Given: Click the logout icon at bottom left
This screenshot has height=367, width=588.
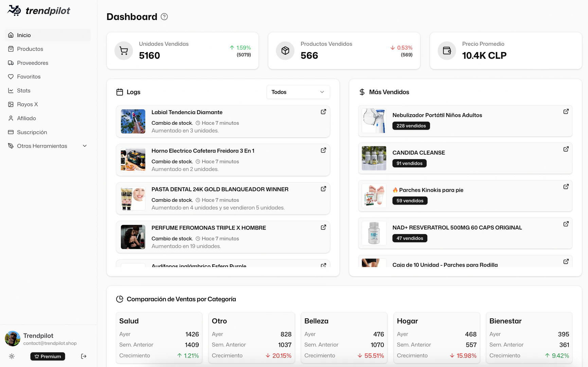Looking at the screenshot, I should pos(83,356).
